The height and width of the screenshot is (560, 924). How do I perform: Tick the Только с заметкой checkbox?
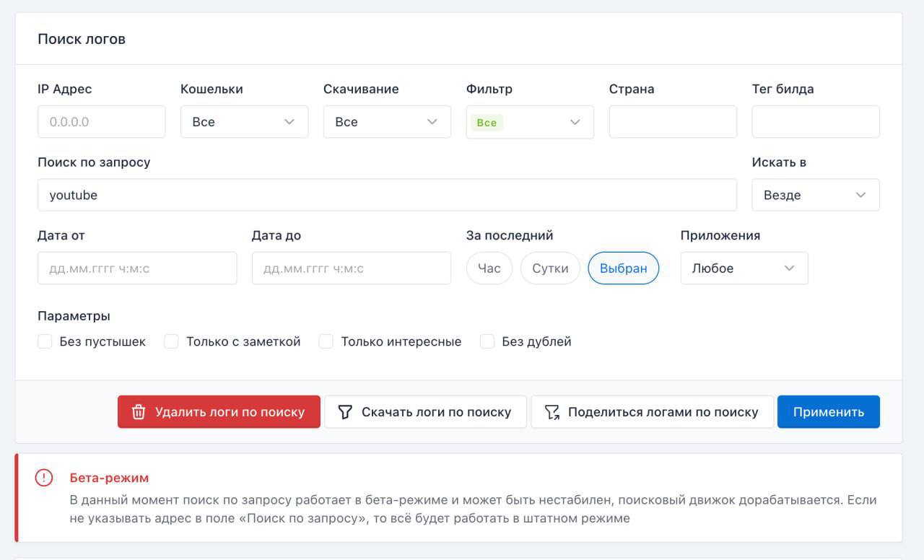coord(171,341)
